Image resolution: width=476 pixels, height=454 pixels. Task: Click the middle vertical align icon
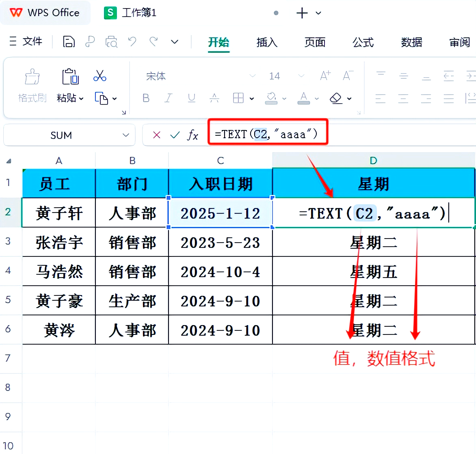[x=403, y=76]
